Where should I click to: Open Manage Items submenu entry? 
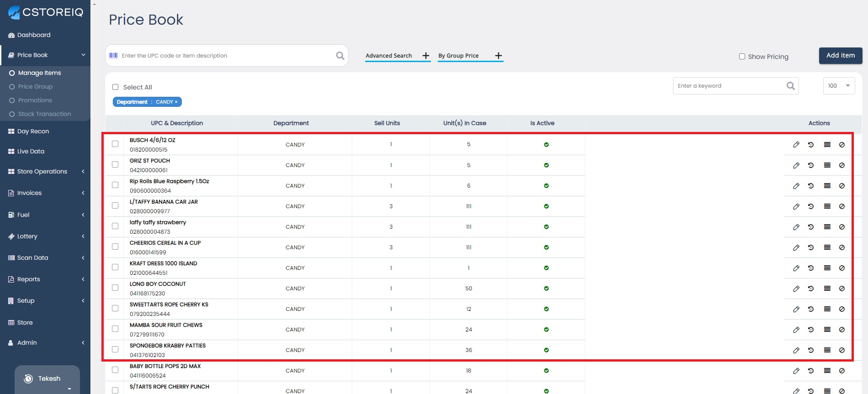point(39,73)
